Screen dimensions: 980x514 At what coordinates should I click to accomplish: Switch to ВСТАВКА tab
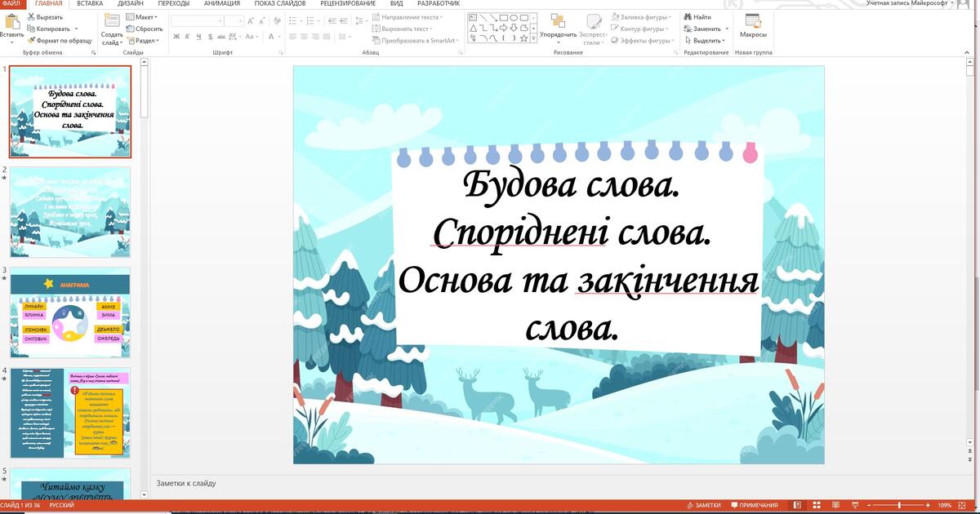pos(90,3)
